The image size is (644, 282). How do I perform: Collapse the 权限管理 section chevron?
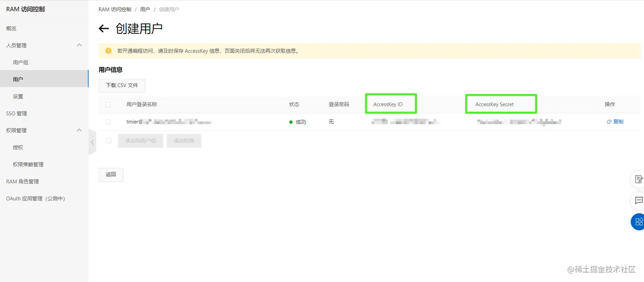click(x=79, y=130)
